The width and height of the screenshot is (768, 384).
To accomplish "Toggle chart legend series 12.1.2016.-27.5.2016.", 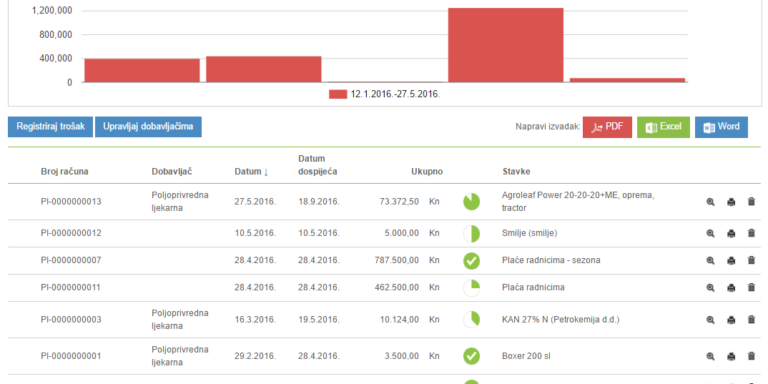I will click(x=384, y=94).
